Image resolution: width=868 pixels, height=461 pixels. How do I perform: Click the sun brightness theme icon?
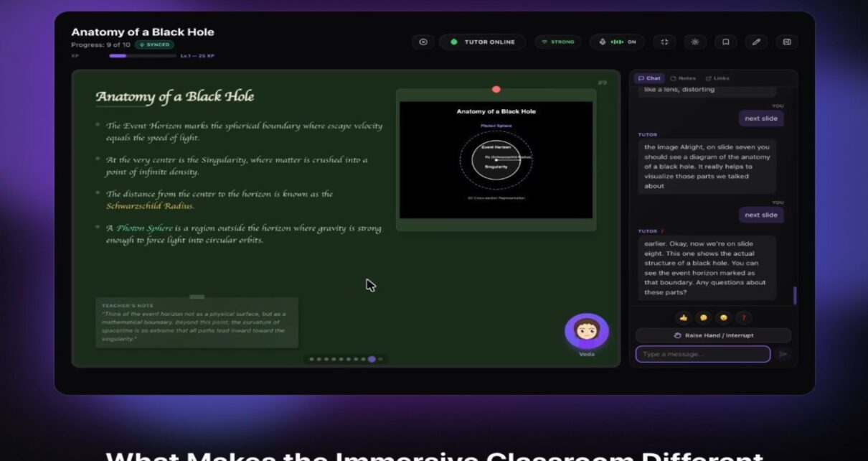[x=694, y=42]
